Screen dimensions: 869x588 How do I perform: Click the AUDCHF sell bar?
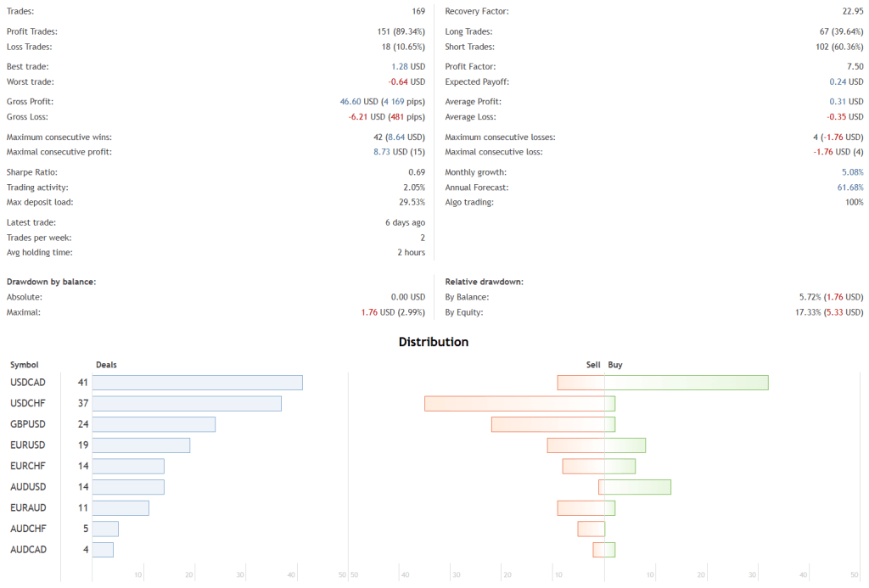pos(591,529)
